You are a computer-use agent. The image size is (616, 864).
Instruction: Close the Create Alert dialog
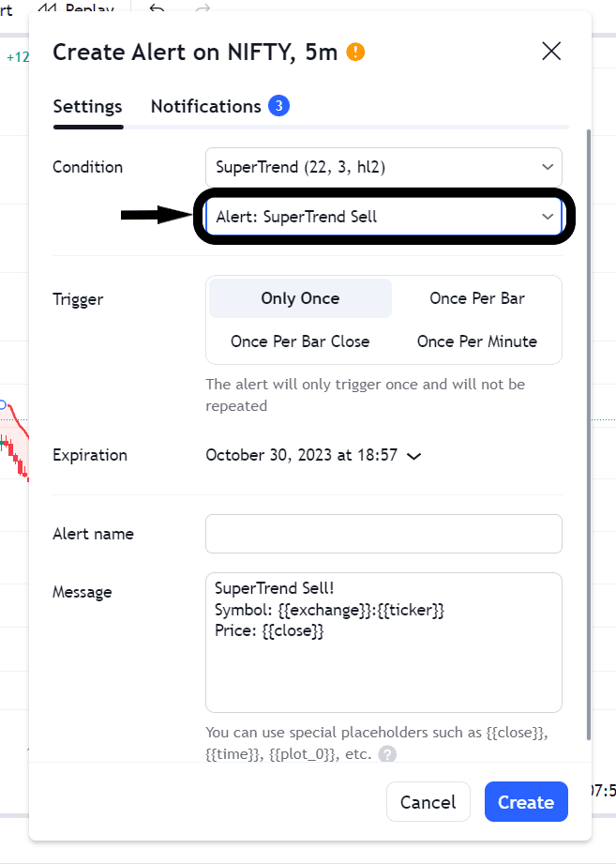[x=551, y=52]
